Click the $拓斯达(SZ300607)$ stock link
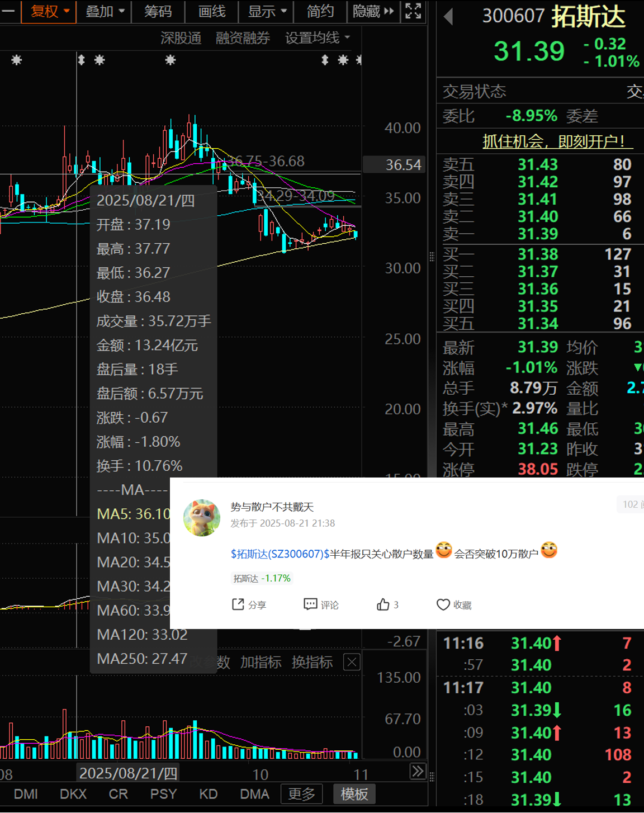644x813 pixels. tap(280, 554)
